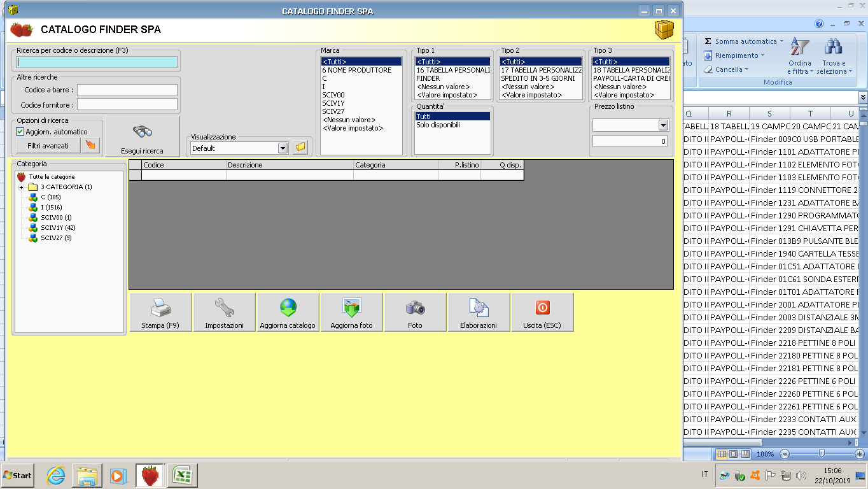Click Excel zoom in plus button

click(860, 454)
